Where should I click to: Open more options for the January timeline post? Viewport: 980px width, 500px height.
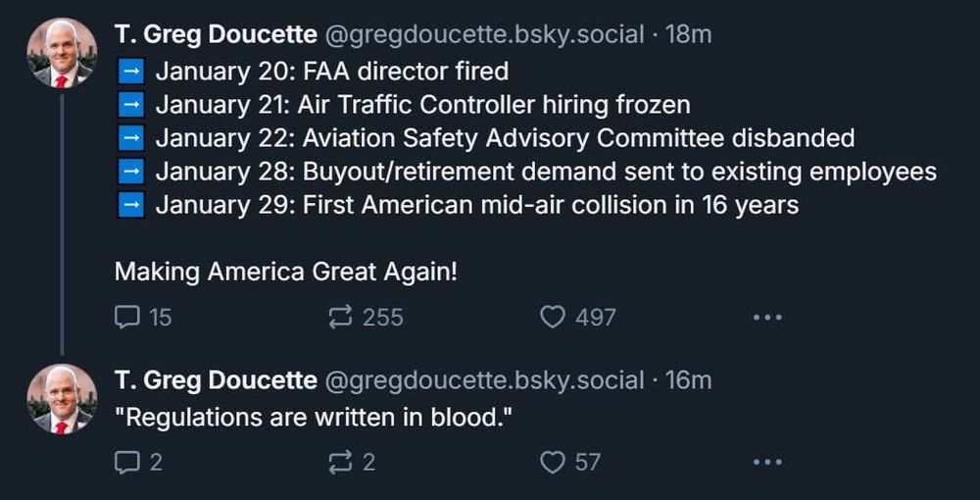click(x=766, y=317)
